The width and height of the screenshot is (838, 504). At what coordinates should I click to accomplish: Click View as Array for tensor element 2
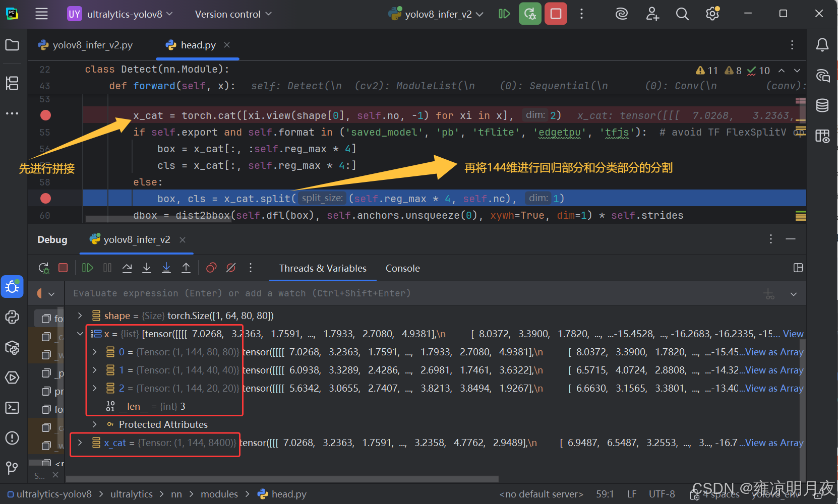(774, 388)
